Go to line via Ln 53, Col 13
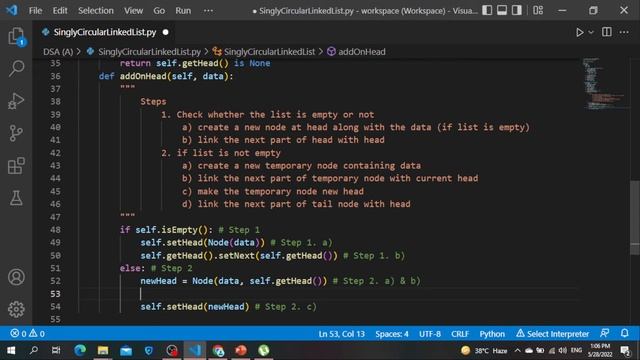Screen dimensions: 640x360 click(342, 334)
